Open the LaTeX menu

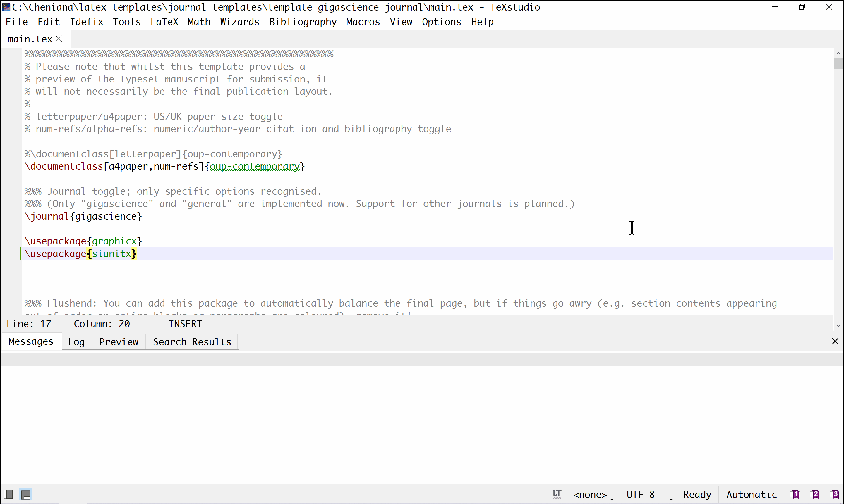click(165, 21)
